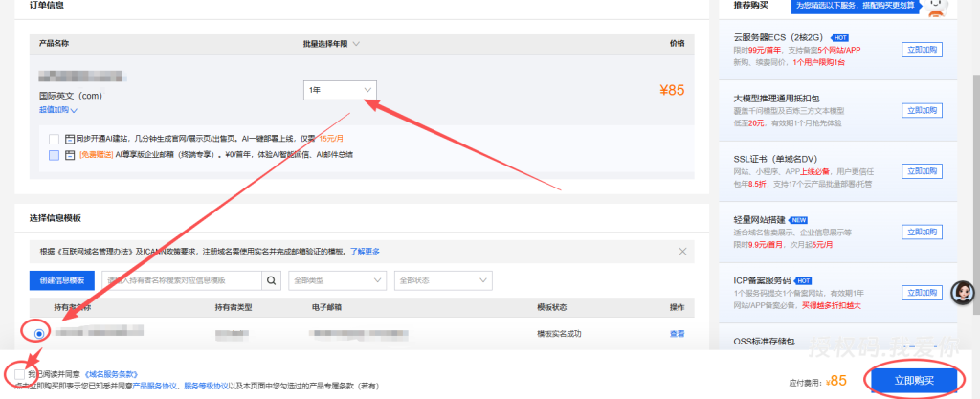Click the 国际英文 (com) product text
Screen dimensions: 980x399
click(71, 96)
